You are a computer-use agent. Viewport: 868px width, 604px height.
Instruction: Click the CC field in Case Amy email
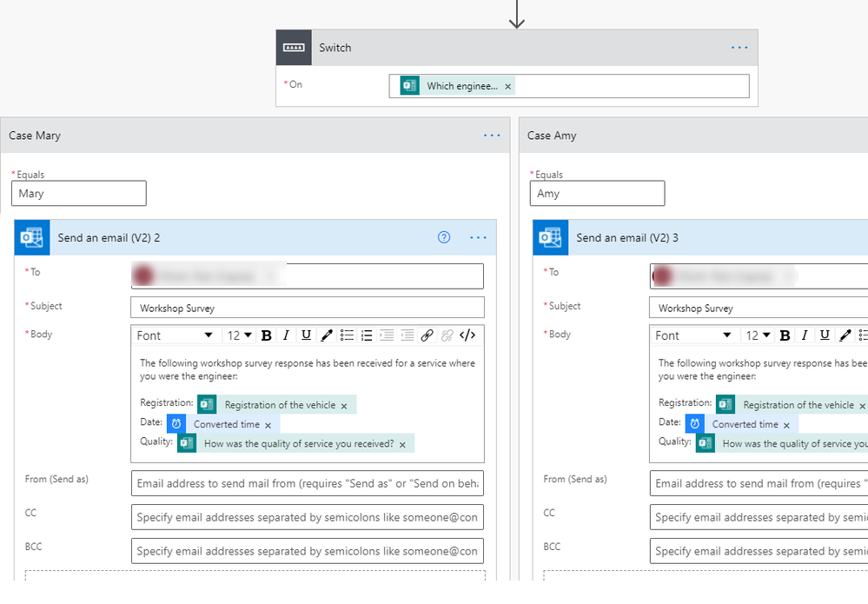click(x=759, y=517)
